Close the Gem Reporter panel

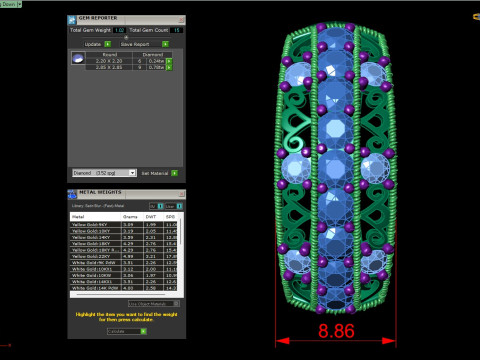click(181, 20)
